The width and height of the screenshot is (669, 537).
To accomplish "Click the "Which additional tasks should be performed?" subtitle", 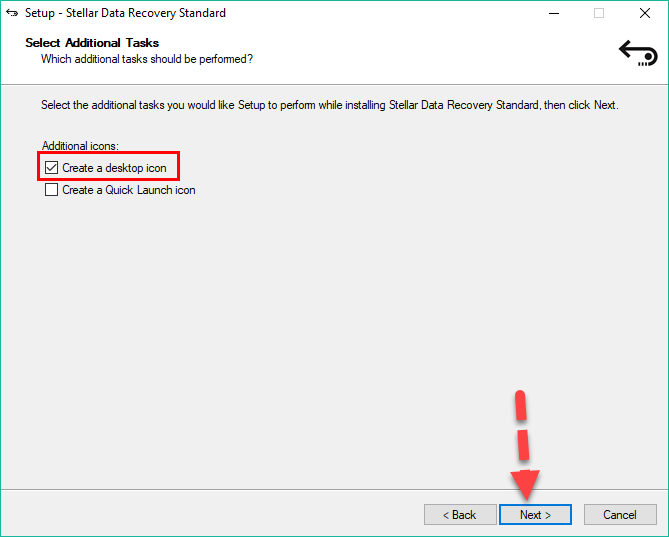I will 146,59.
